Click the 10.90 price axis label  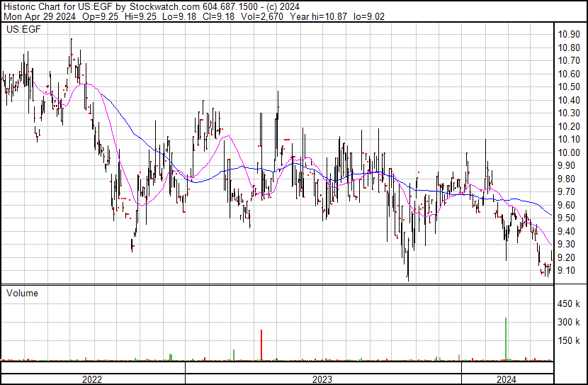pos(569,34)
